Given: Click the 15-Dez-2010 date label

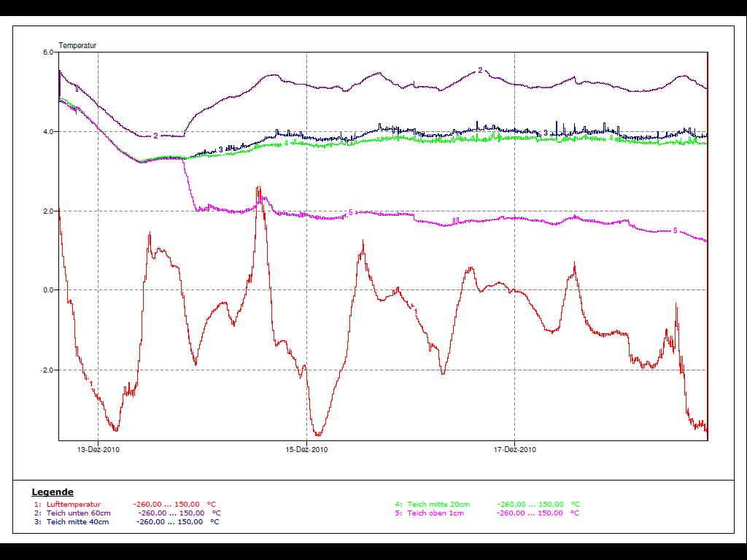Looking at the screenshot, I should 306,450.
